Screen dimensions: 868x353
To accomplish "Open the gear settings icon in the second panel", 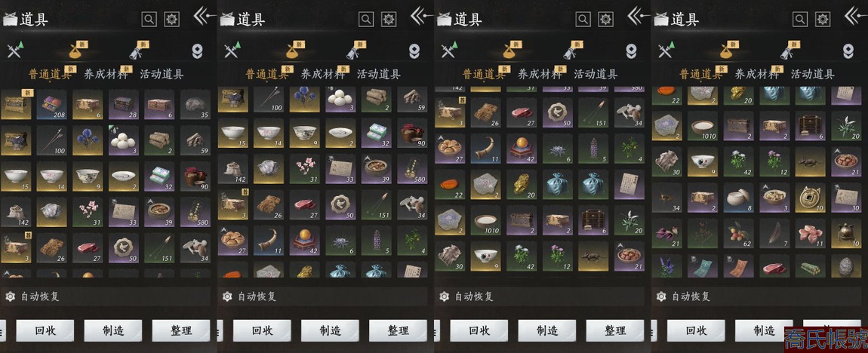I will click(x=389, y=20).
